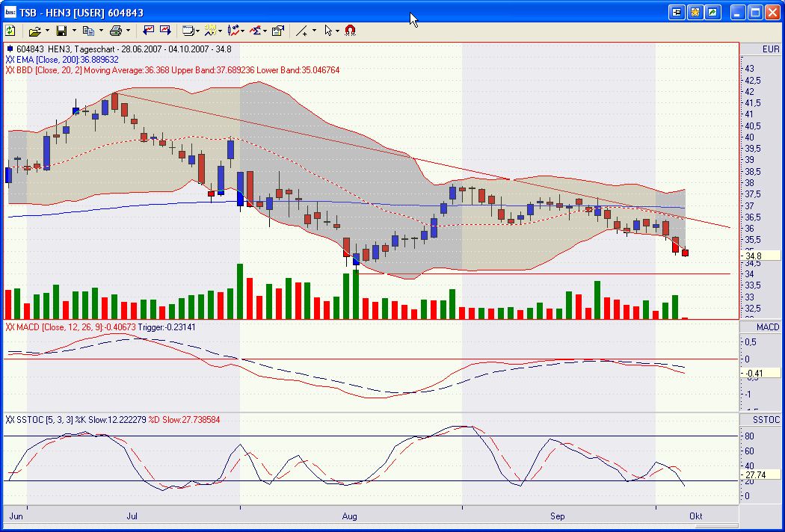785x532 pixels.
Task: Expand dropdown arrow next to candlestick icon
Action: [x=242, y=31]
